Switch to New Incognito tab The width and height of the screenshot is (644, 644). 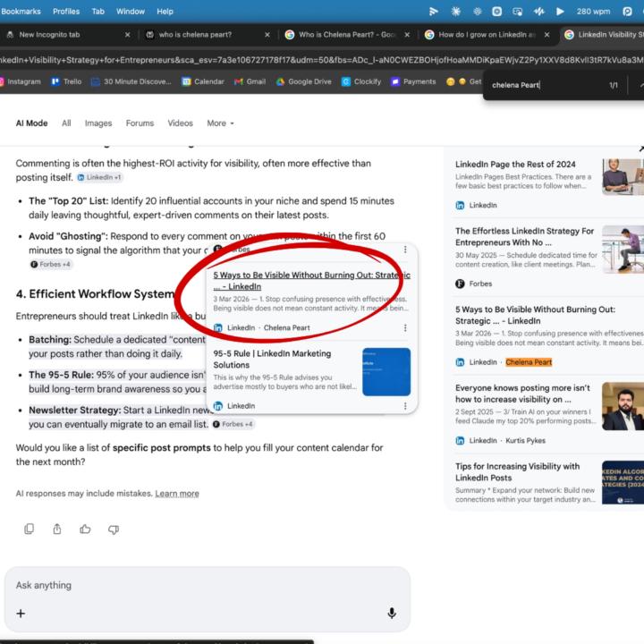click(x=49, y=35)
